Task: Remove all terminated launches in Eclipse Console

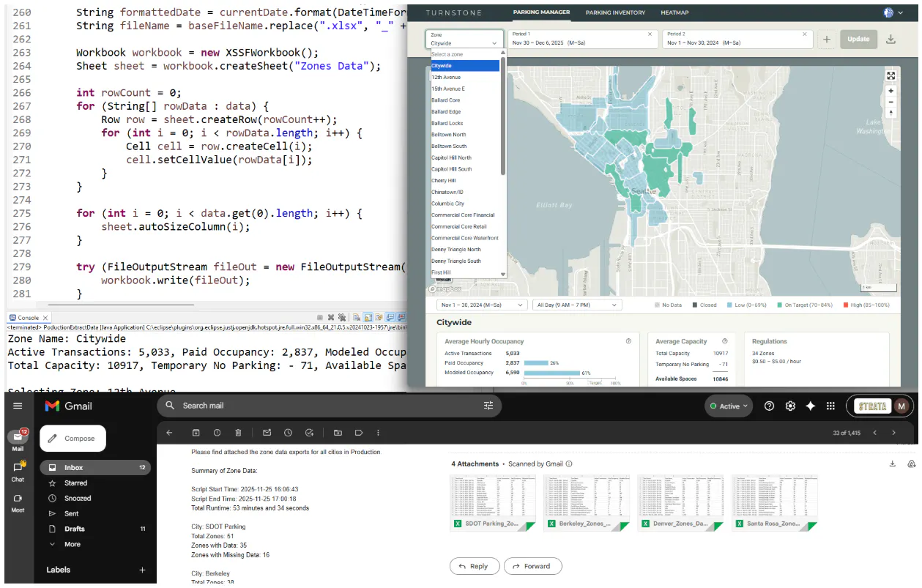Action: (x=341, y=318)
